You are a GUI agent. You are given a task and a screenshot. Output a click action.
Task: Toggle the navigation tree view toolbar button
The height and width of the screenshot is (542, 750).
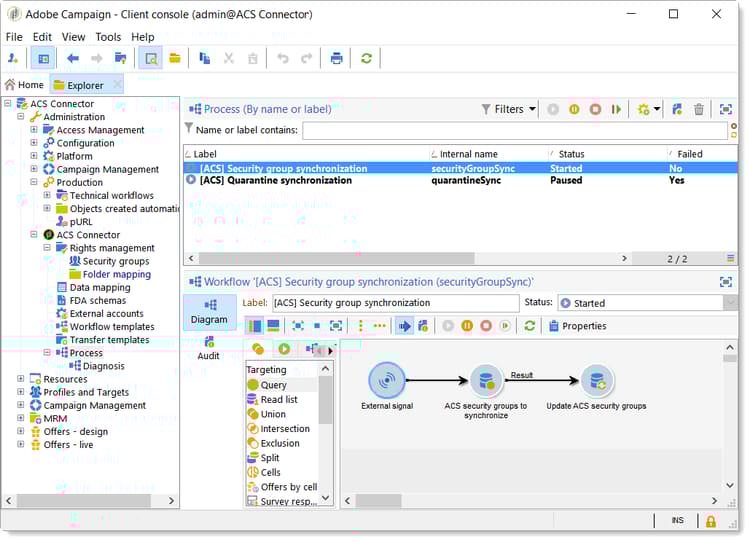click(43, 58)
